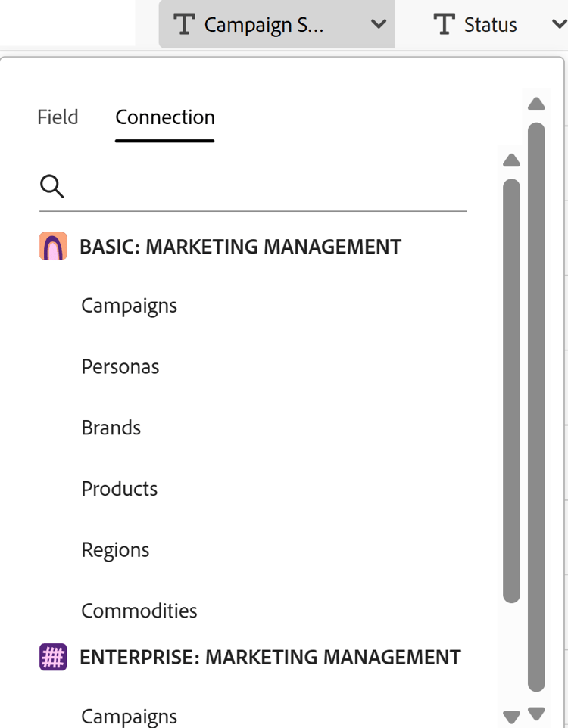Screen dimensions: 568x728
Task: Select the Connection tab
Action: point(165,117)
